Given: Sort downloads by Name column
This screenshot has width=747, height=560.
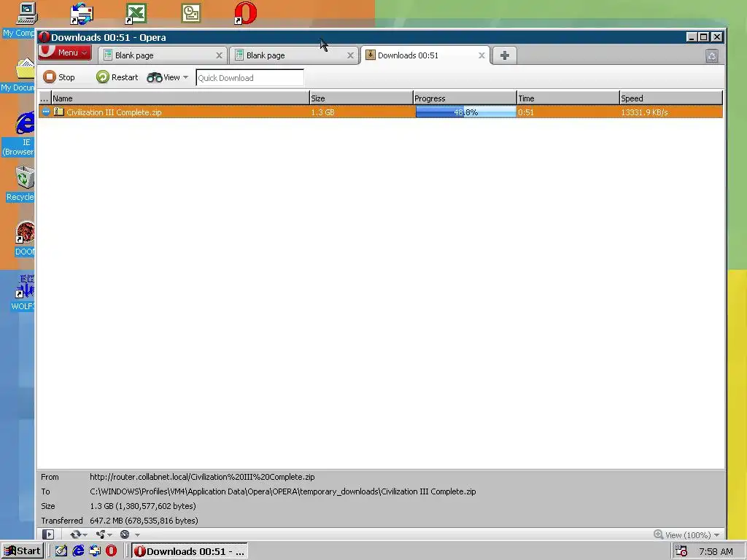Looking at the screenshot, I should (180, 98).
